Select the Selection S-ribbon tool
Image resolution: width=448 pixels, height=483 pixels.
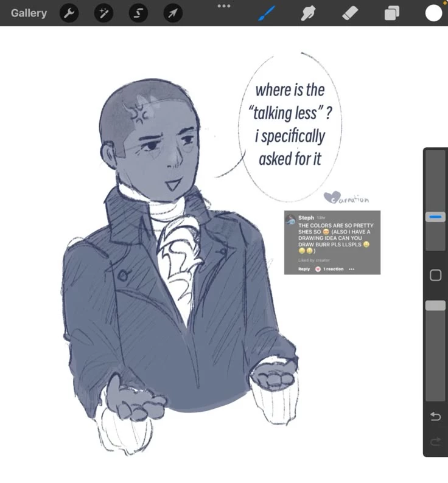[x=138, y=13]
